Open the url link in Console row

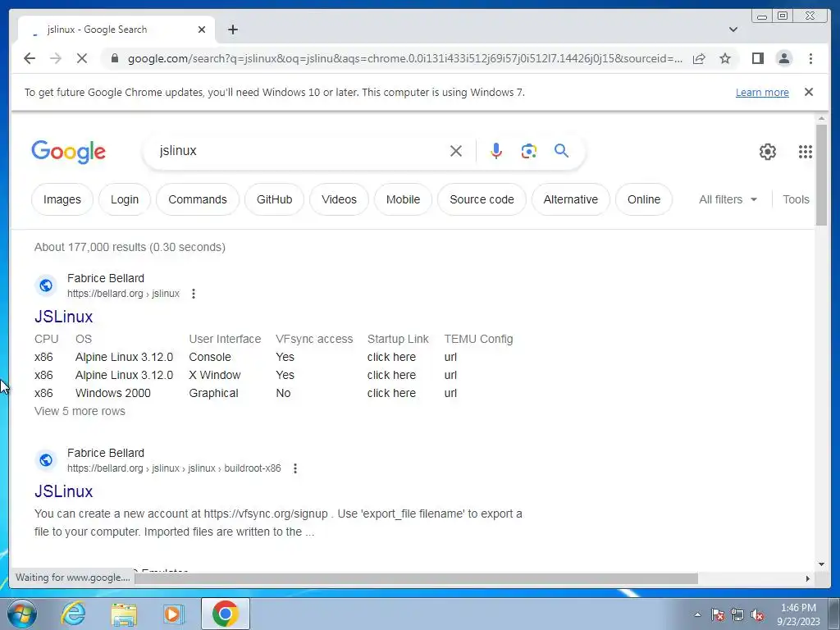[x=450, y=357]
